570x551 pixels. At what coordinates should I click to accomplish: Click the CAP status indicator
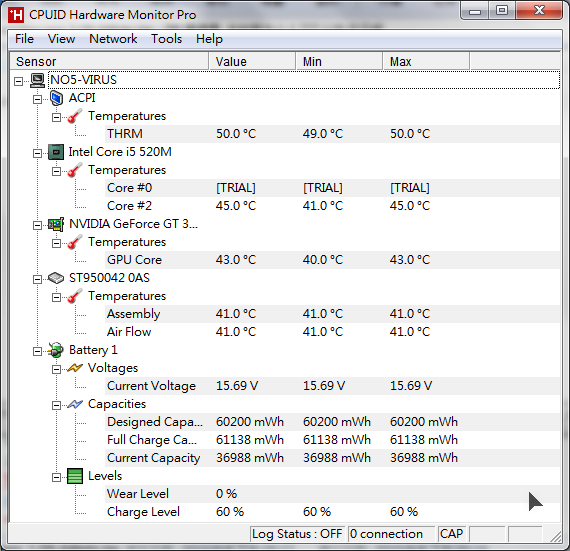point(451,534)
